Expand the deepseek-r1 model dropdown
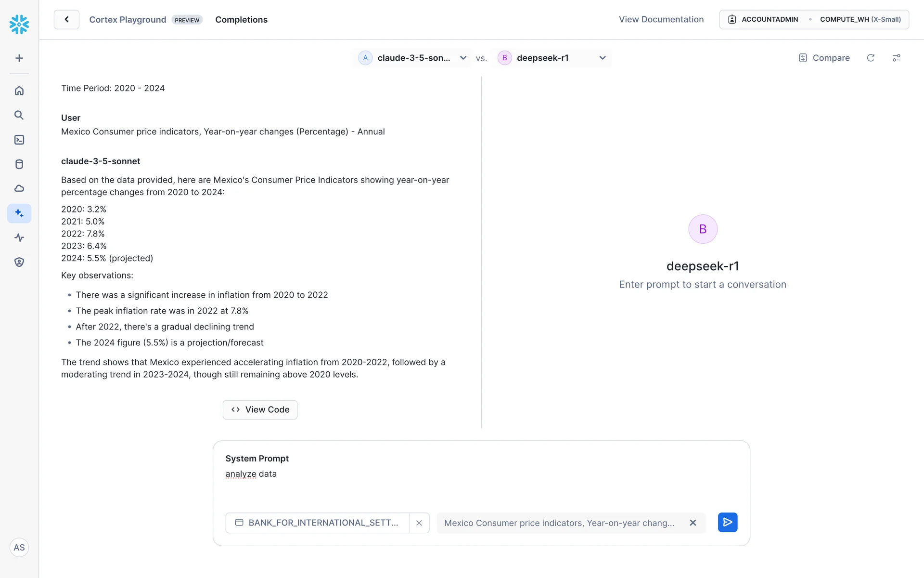The image size is (924, 578). point(552,58)
